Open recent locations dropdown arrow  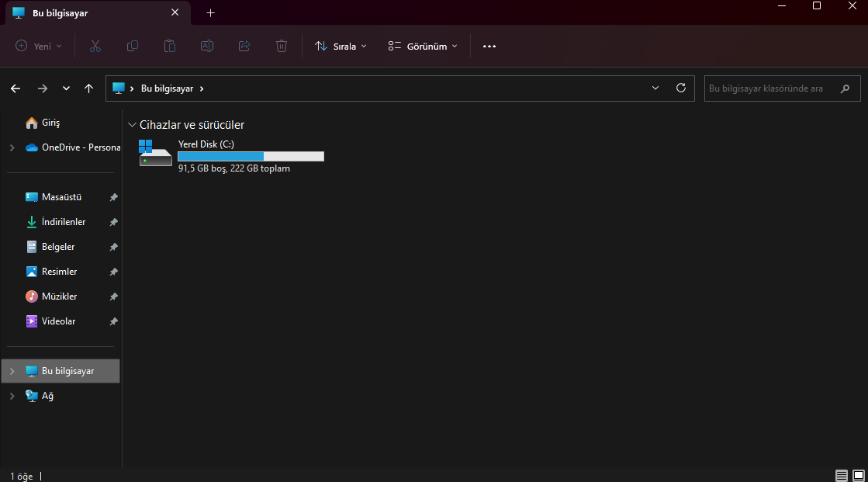(x=66, y=88)
